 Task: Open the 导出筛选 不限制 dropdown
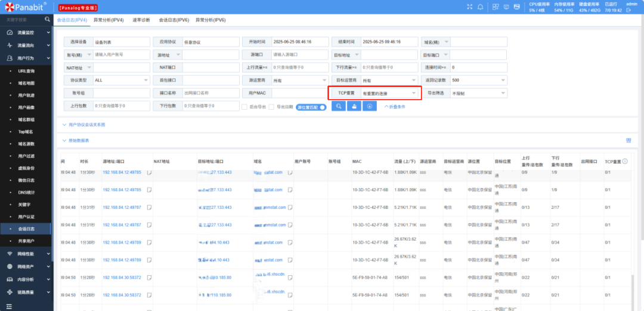click(x=479, y=93)
